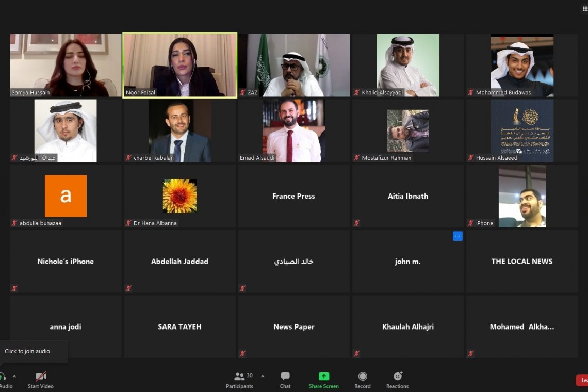
Task: Open the Chat panel
Action: coord(285,377)
